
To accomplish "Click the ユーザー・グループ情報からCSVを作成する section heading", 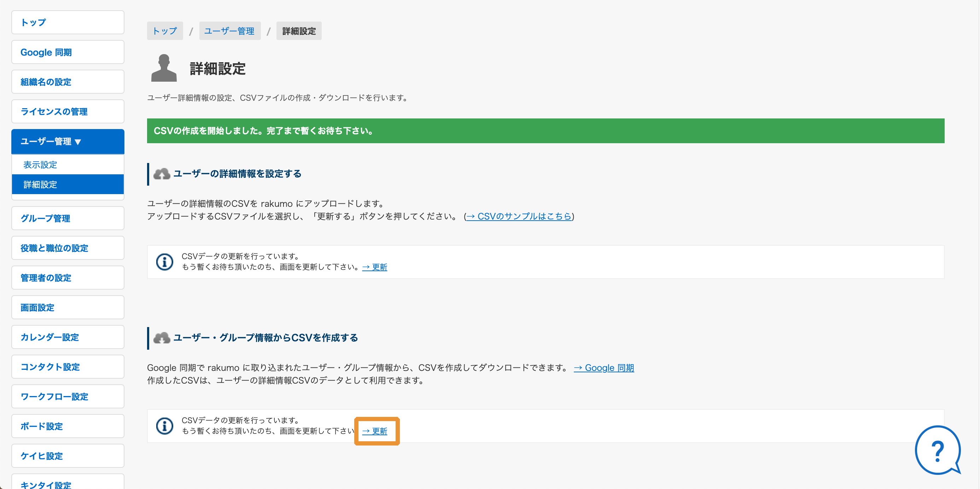I will coord(266,338).
